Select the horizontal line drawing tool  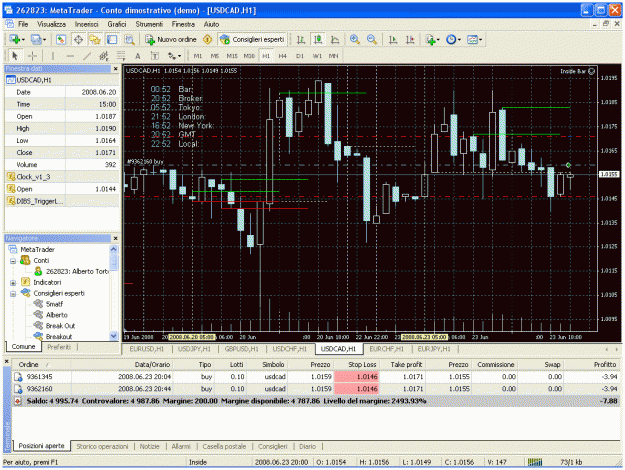[x=70, y=56]
